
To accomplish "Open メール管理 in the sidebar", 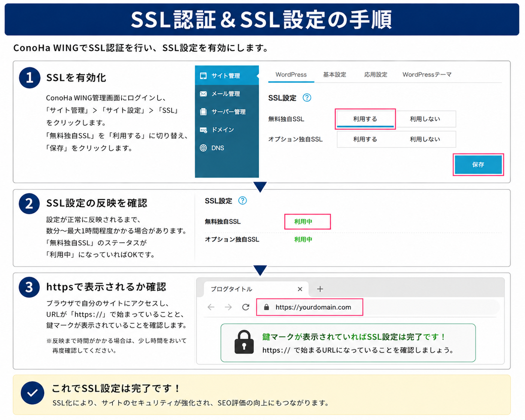I will click(227, 94).
